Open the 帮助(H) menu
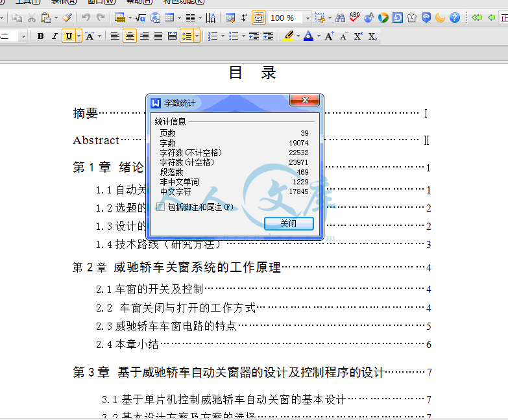Screen dimensions: 508x420 [x=139, y=2]
